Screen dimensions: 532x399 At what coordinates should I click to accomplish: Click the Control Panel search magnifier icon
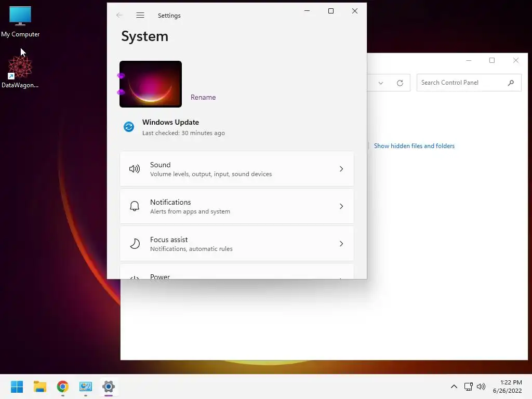tap(511, 83)
